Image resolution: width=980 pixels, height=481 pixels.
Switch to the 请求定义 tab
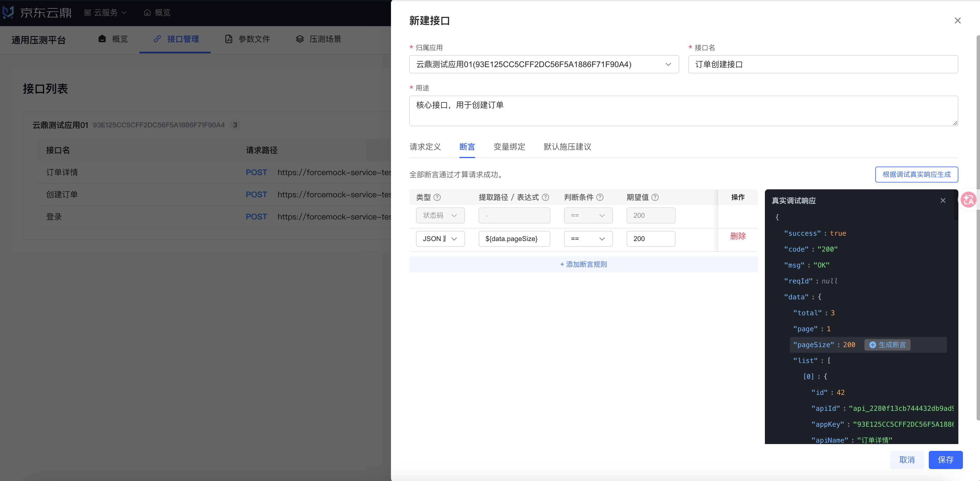tap(425, 147)
